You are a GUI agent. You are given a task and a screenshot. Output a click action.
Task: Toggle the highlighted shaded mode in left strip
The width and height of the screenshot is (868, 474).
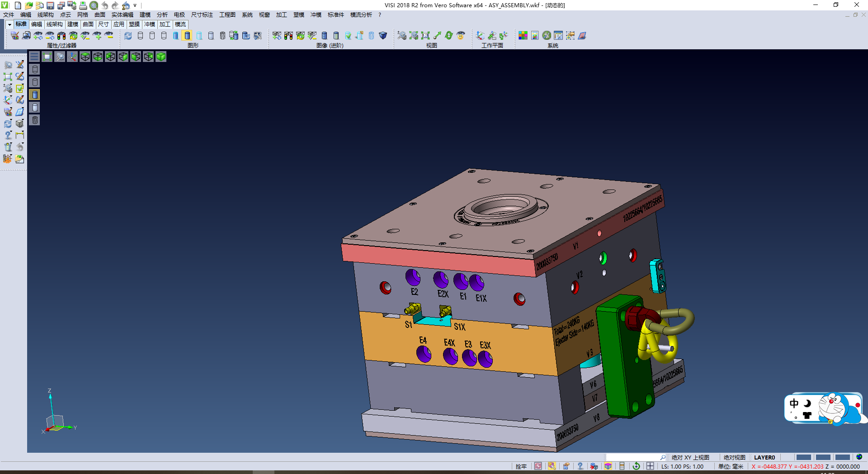click(x=35, y=95)
